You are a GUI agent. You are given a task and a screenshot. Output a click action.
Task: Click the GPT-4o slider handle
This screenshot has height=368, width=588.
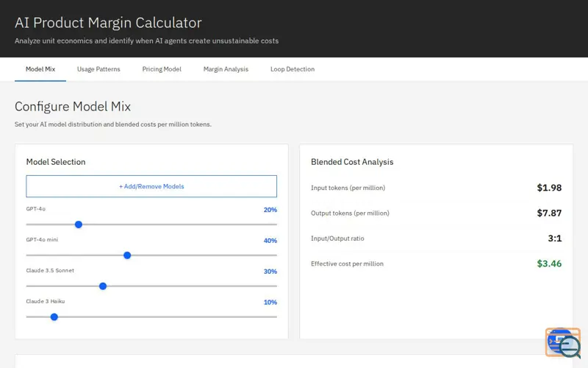pos(79,224)
